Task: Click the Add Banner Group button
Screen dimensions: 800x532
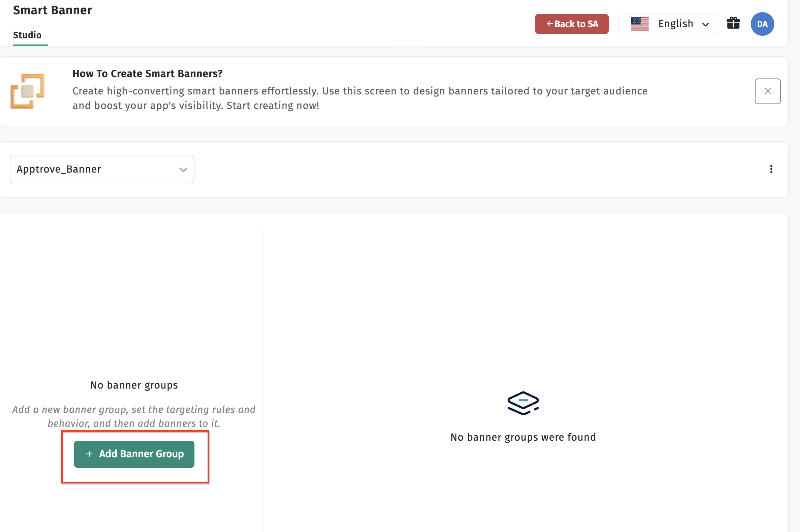Action: pyautogui.click(x=134, y=454)
